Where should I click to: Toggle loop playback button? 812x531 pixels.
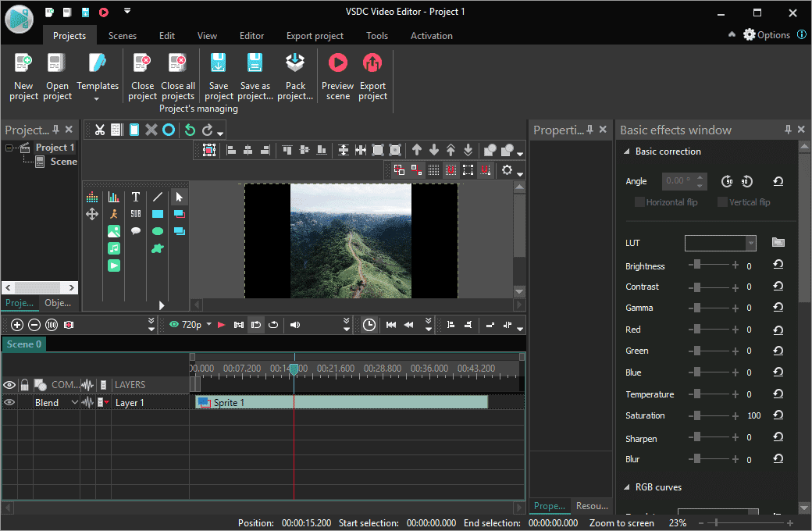tap(273, 325)
